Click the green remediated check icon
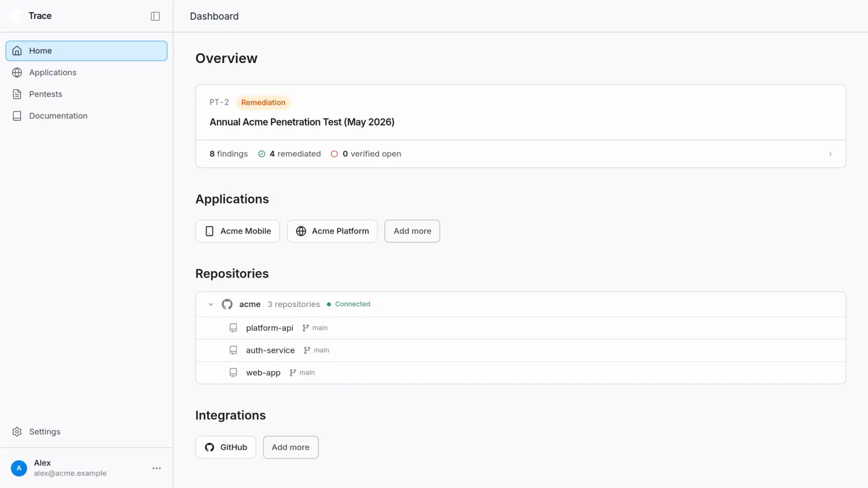The height and width of the screenshot is (488, 868). point(262,154)
